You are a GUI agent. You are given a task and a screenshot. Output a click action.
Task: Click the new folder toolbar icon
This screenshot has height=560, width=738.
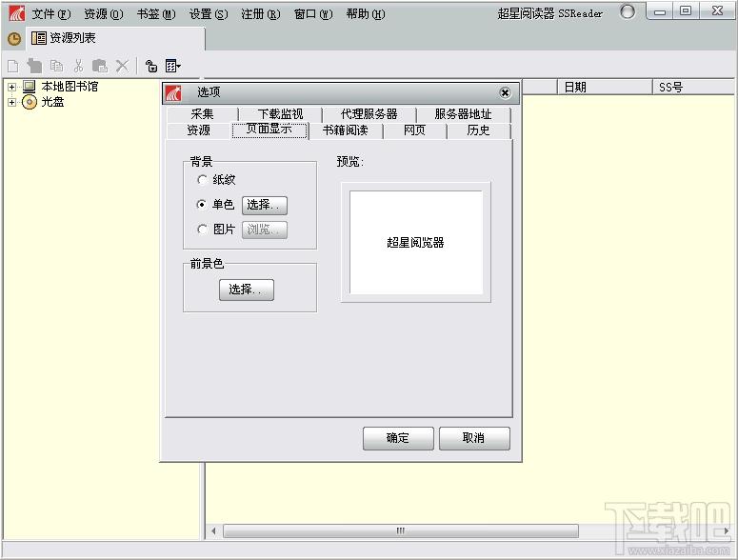34,66
